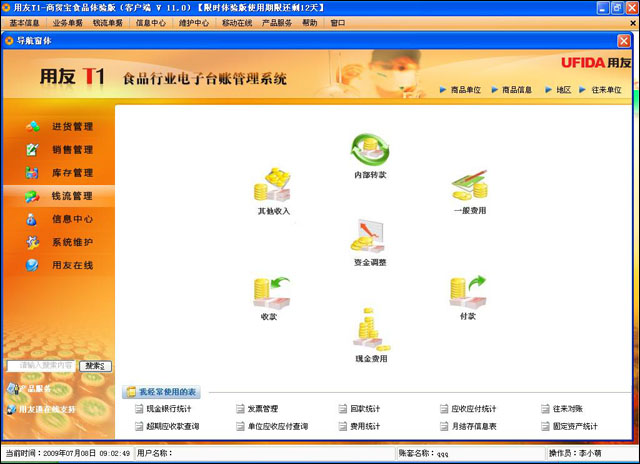
Task: Open the 一般费用 icon
Action: (x=469, y=185)
